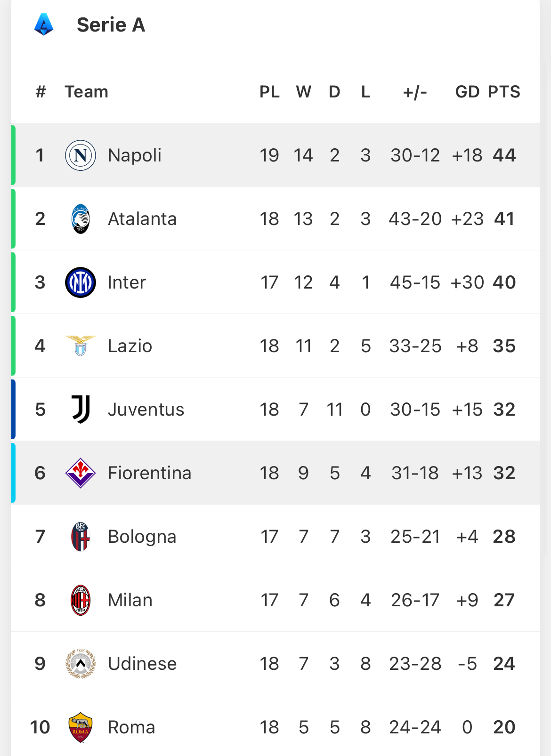This screenshot has width=551, height=756.
Task: Open the Lazio eagle crest
Action: [x=81, y=346]
